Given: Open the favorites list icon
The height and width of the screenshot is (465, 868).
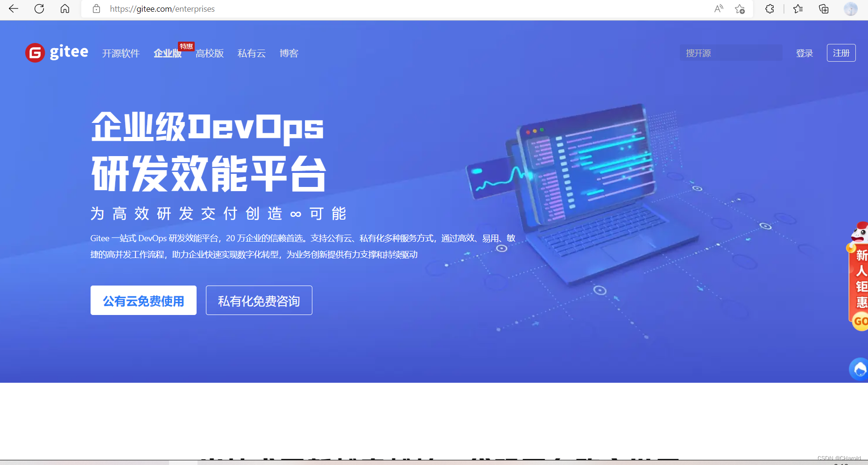Looking at the screenshot, I should (x=798, y=8).
